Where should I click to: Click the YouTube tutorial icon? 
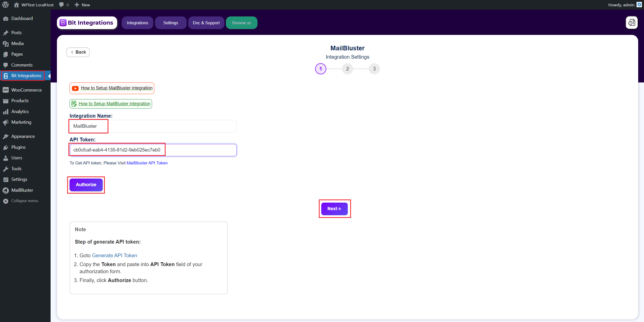(x=75, y=88)
